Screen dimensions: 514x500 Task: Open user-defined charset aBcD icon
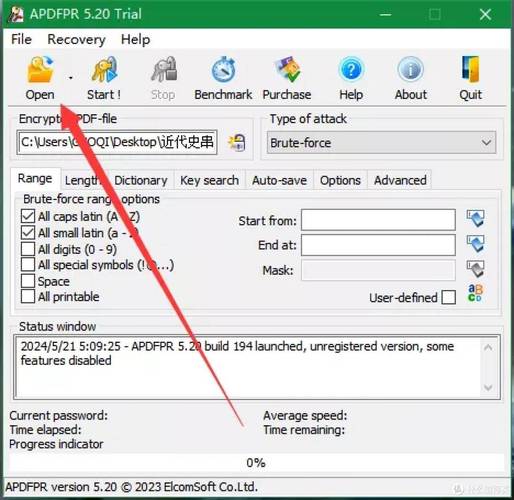tap(475, 293)
